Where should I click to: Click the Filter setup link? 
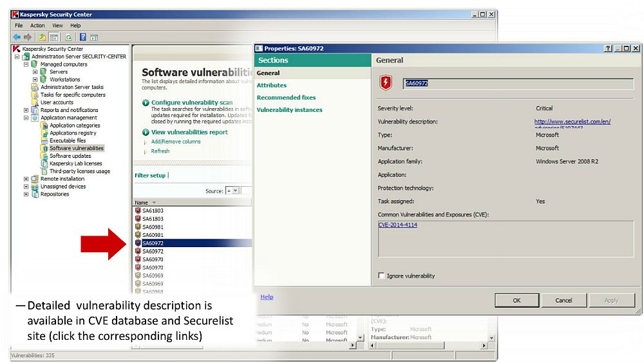(150, 175)
